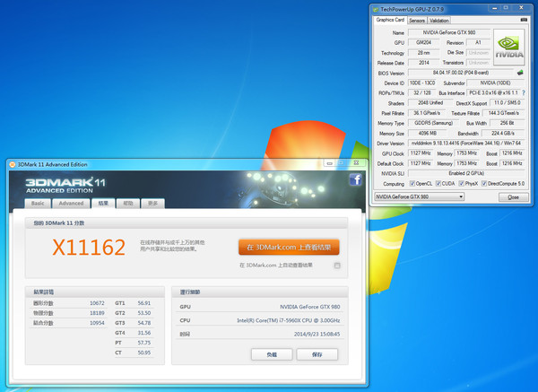
Task: Toggle the CUDA checkbox
Action: 438,184
